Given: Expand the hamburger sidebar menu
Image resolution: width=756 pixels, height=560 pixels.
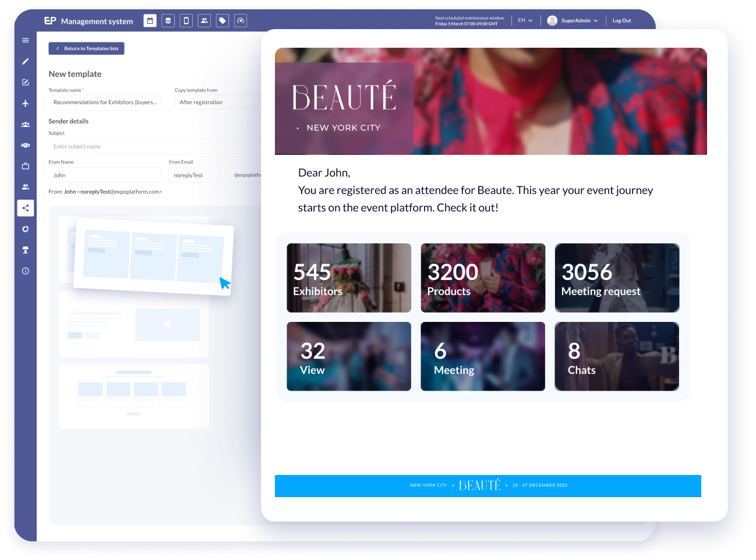Looking at the screenshot, I should tap(26, 41).
